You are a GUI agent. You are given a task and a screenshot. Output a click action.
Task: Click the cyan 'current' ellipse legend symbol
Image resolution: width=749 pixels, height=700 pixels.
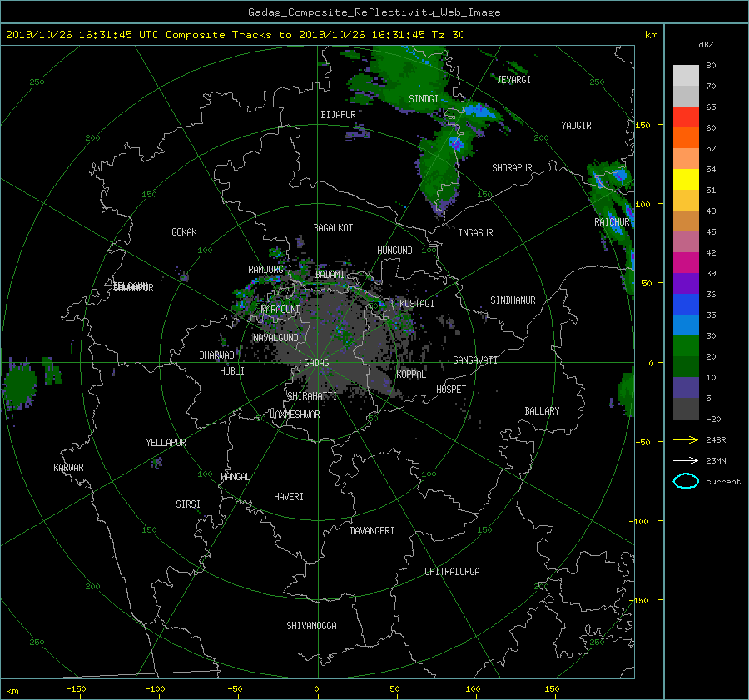tap(686, 481)
